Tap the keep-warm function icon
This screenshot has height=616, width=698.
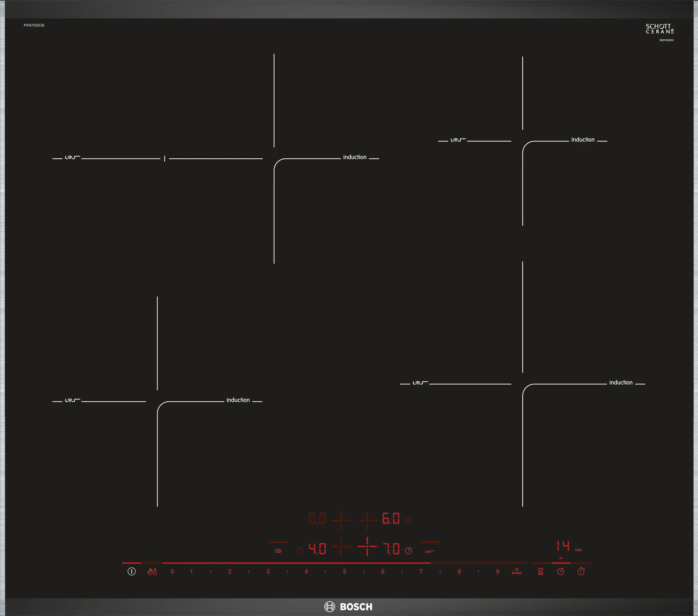(x=278, y=550)
